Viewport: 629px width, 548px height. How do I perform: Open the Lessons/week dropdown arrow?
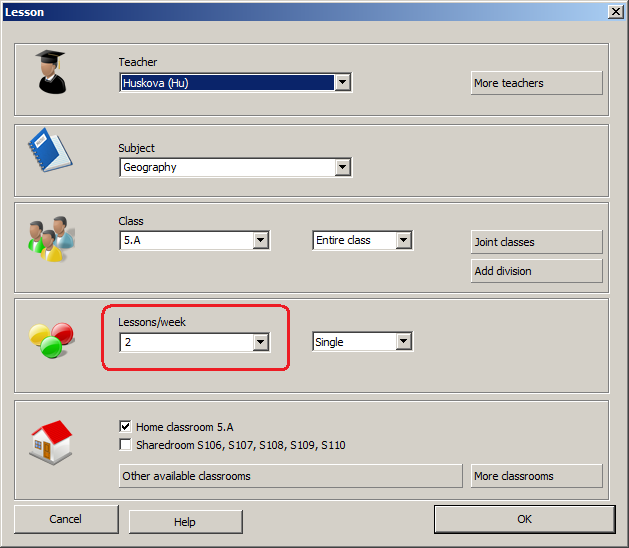[260, 342]
